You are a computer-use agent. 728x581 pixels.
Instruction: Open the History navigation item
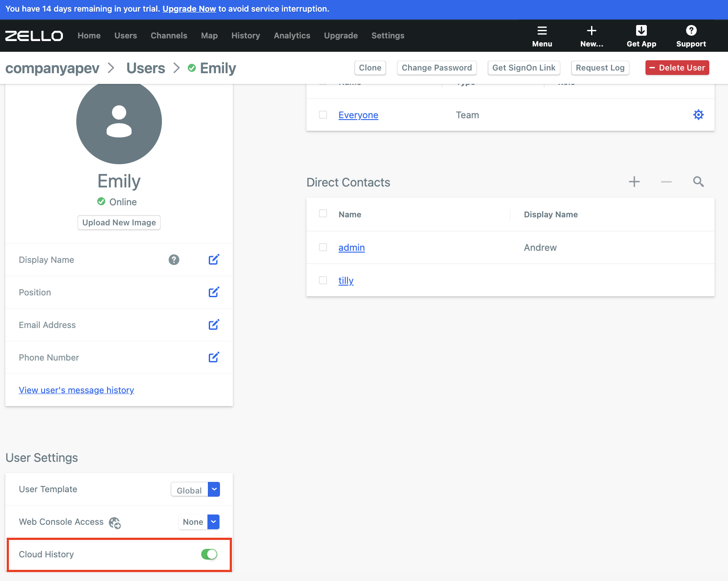pos(246,36)
